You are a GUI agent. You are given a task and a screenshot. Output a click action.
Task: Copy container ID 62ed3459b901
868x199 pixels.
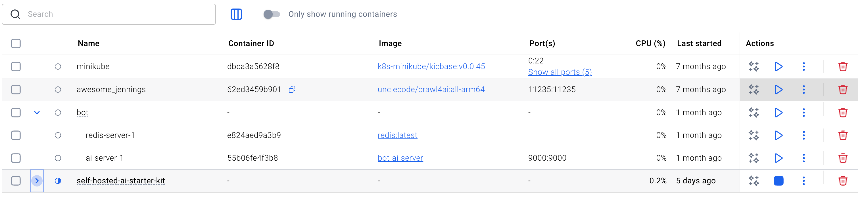[292, 89]
